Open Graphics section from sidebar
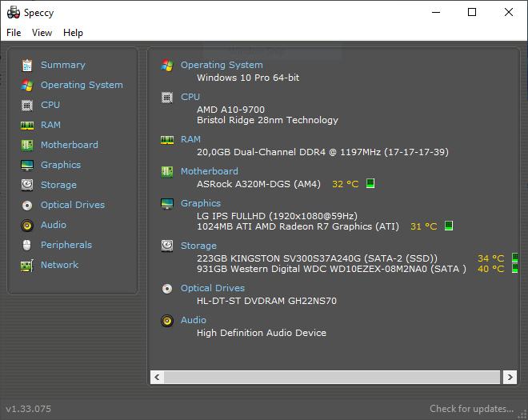Screen dimensions: 528x420 [x=61, y=165]
